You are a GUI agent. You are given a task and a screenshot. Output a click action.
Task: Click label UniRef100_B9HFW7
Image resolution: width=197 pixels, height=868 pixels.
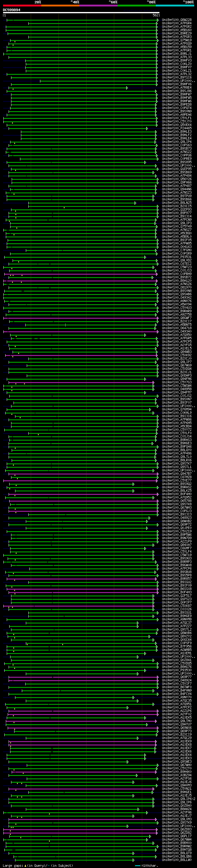point(177,94)
